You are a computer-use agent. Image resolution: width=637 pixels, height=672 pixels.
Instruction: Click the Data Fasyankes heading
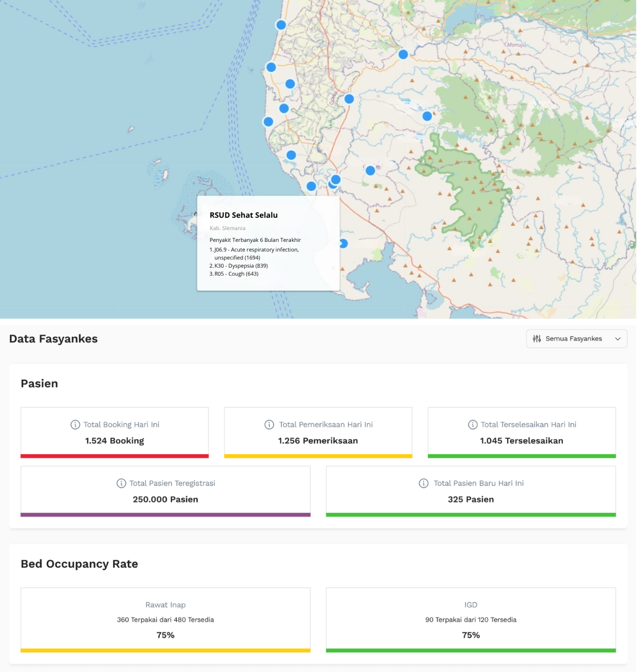coord(54,339)
